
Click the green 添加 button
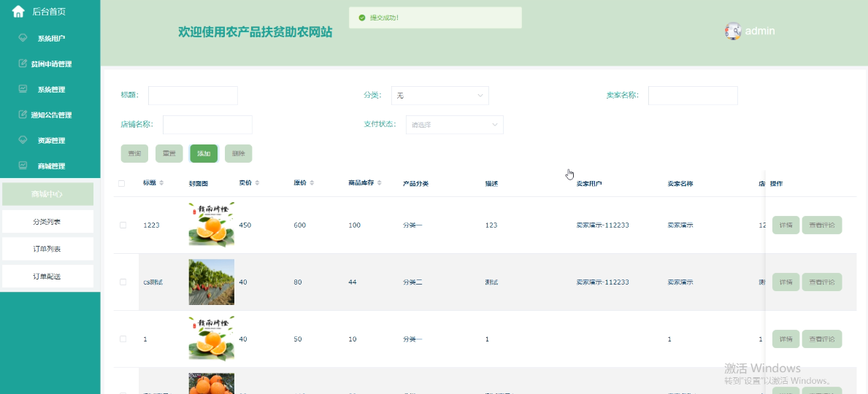(x=204, y=153)
